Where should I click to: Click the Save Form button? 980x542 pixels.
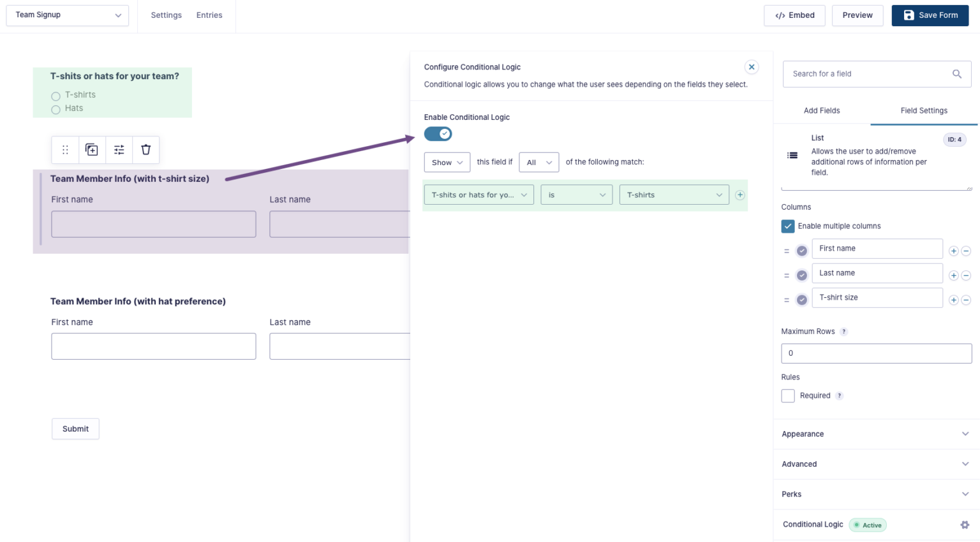[x=930, y=15]
